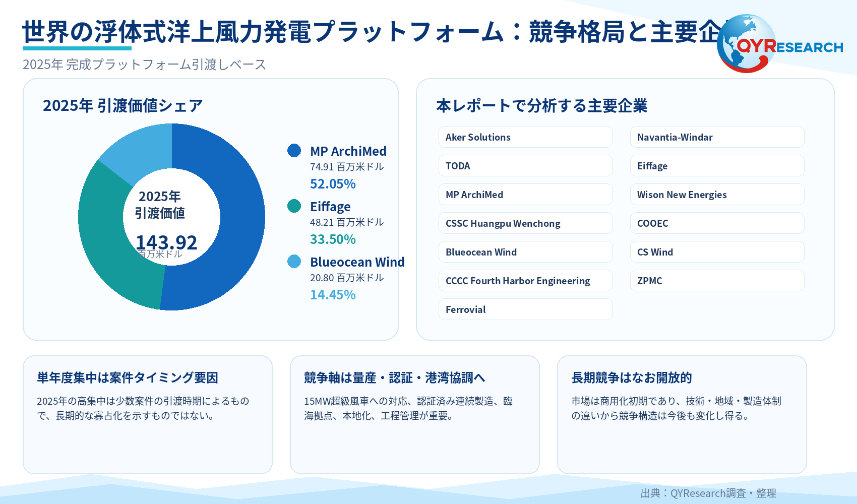Click the 74.91 百万米ドル value
Screen dimensions: 857x504
(347, 167)
